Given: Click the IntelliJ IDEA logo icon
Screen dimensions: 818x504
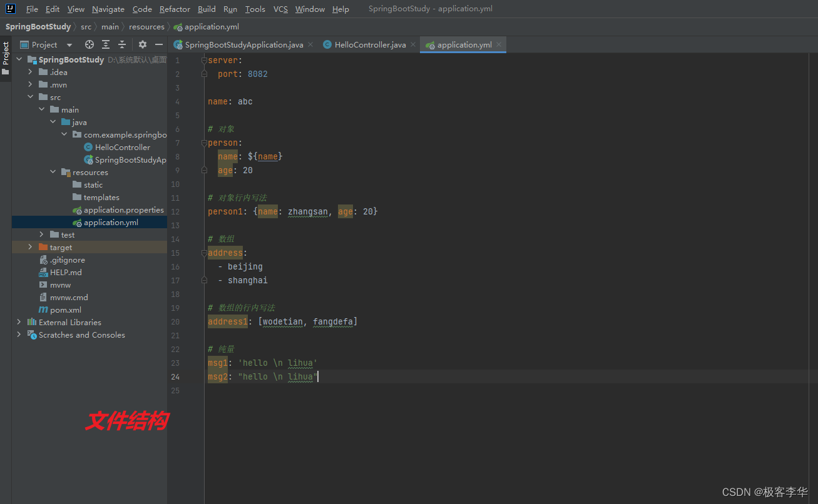Looking at the screenshot, I should click(x=11, y=9).
